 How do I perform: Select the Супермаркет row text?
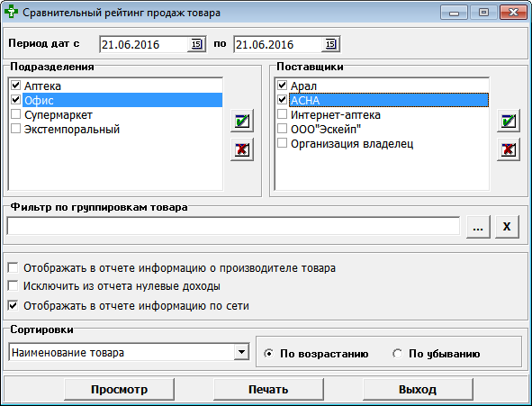coord(59,115)
